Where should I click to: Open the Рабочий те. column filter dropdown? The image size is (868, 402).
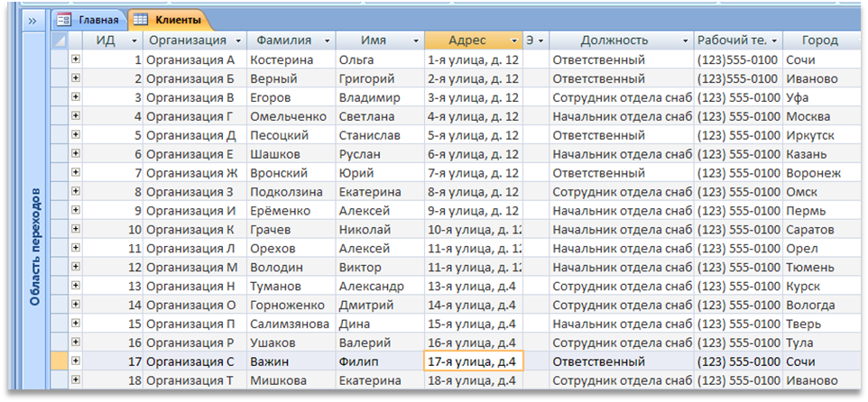774,41
